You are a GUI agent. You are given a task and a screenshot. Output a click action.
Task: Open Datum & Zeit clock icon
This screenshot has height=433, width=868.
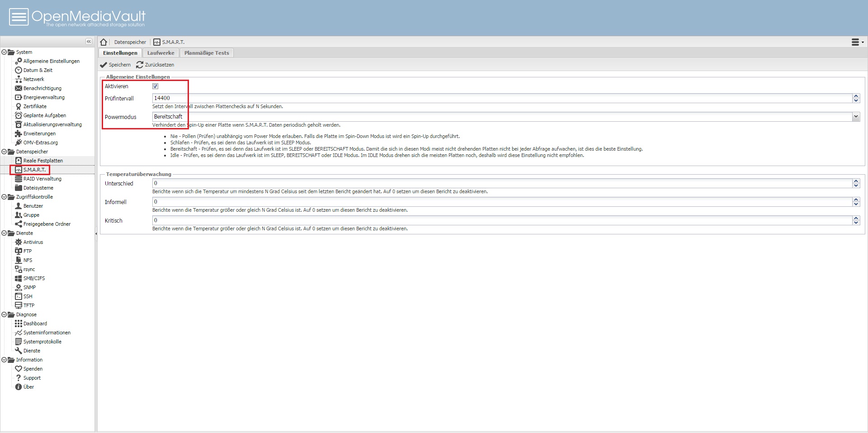19,70
